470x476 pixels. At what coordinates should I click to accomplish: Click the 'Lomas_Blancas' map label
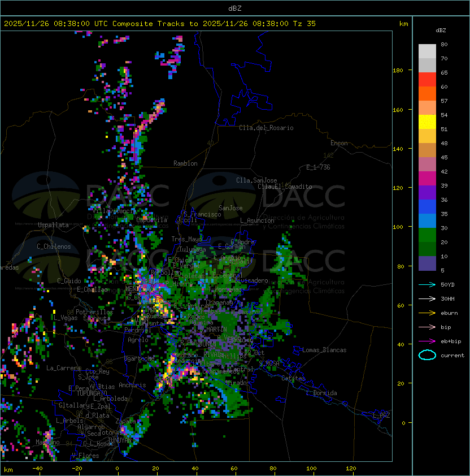point(324,350)
